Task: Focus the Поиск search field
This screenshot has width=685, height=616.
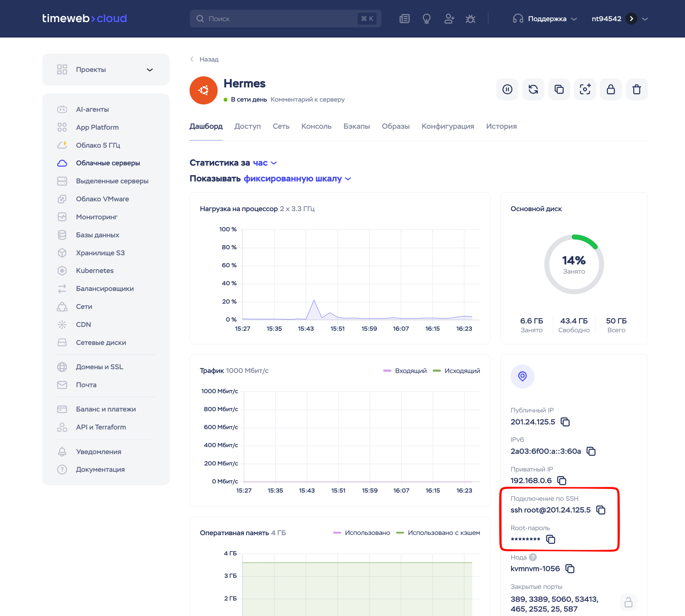Action: pyautogui.click(x=285, y=19)
